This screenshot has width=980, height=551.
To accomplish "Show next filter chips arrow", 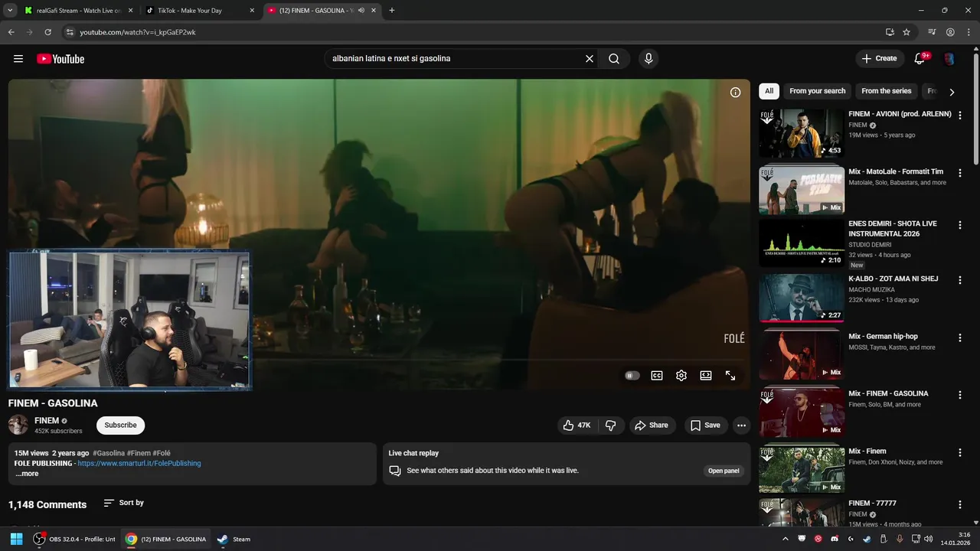I will point(952,91).
